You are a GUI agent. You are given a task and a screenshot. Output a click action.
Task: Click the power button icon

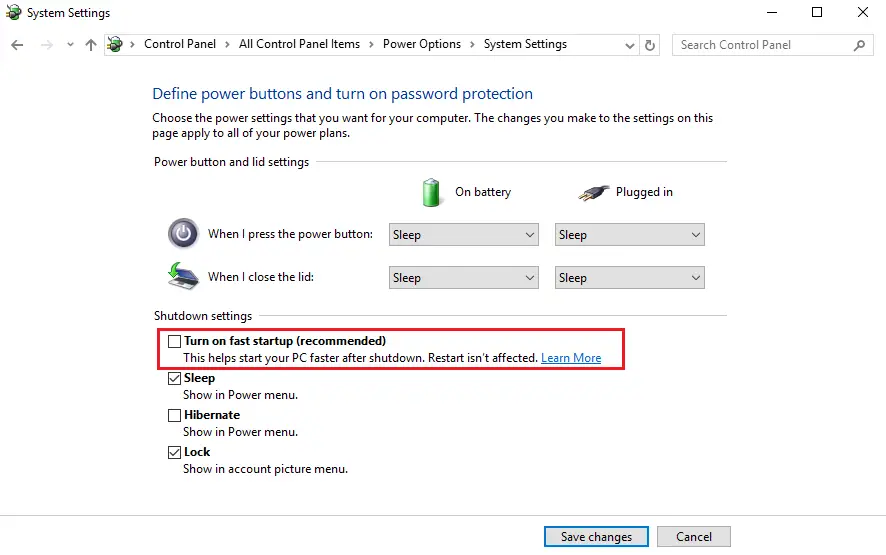[183, 234]
